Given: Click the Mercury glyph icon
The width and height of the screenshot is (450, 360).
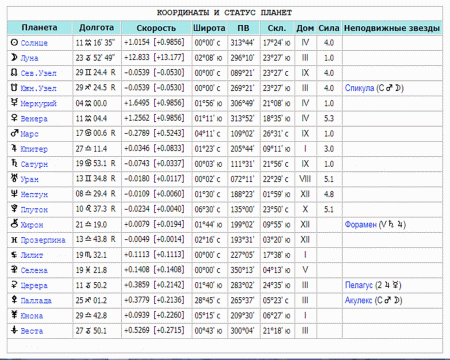Looking at the screenshot, I should coord(14,103).
